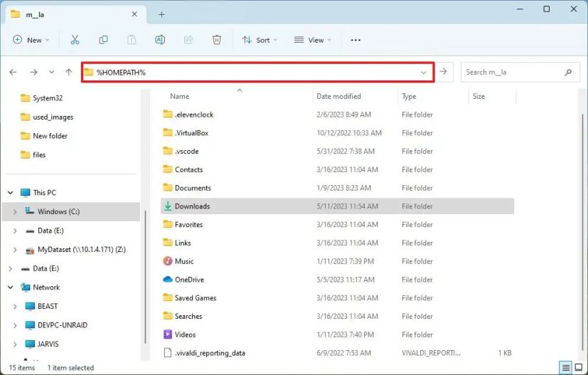
Task: Open recent locations chevron dropdown
Action: (52, 72)
